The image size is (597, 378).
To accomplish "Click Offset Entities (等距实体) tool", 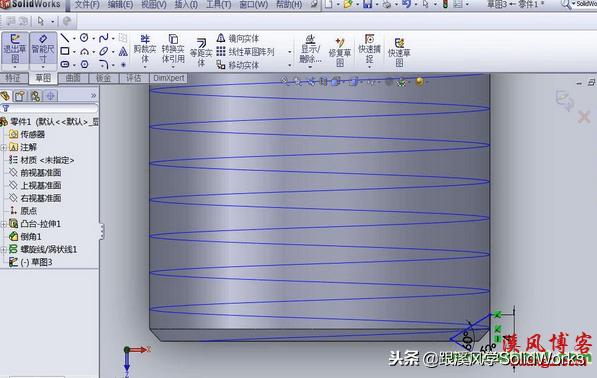I will click(x=201, y=52).
